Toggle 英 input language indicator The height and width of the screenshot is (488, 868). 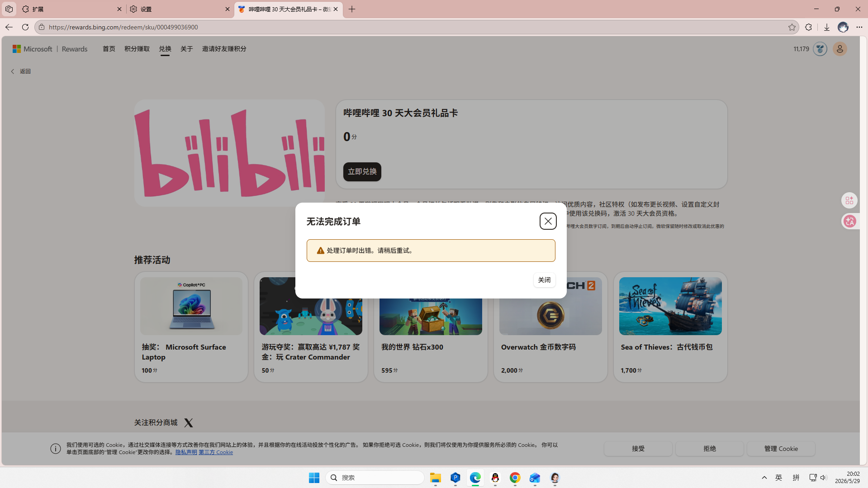click(x=779, y=478)
